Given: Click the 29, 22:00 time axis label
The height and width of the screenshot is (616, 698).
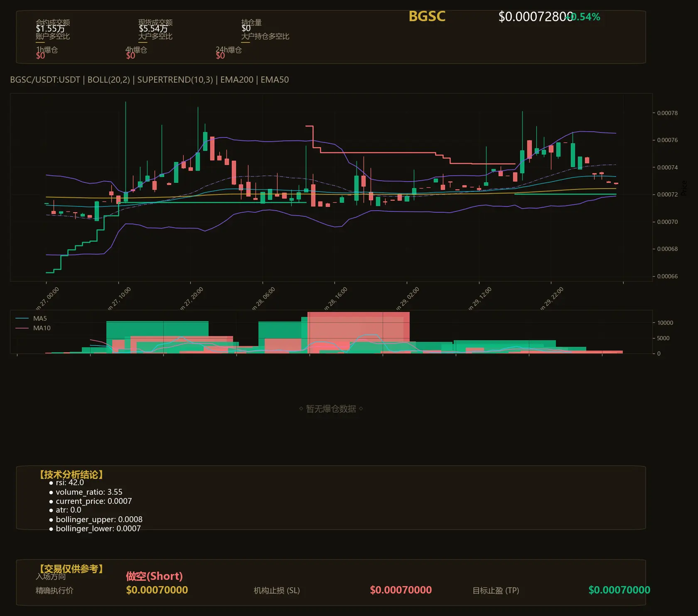Looking at the screenshot, I should pyautogui.click(x=552, y=299).
